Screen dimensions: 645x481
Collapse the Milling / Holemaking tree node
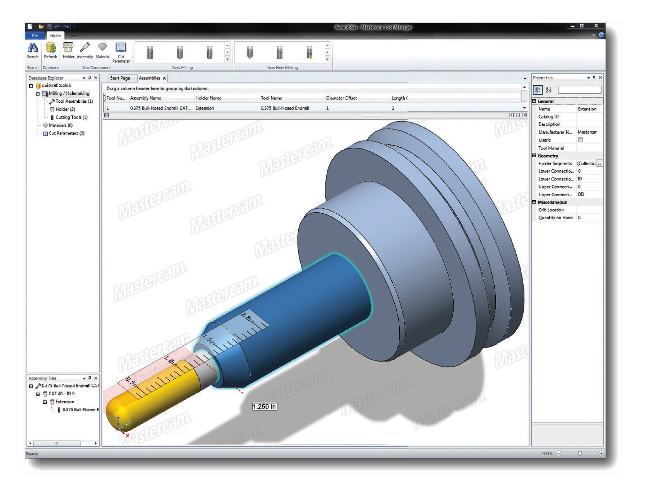pyautogui.click(x=38, y=93)
